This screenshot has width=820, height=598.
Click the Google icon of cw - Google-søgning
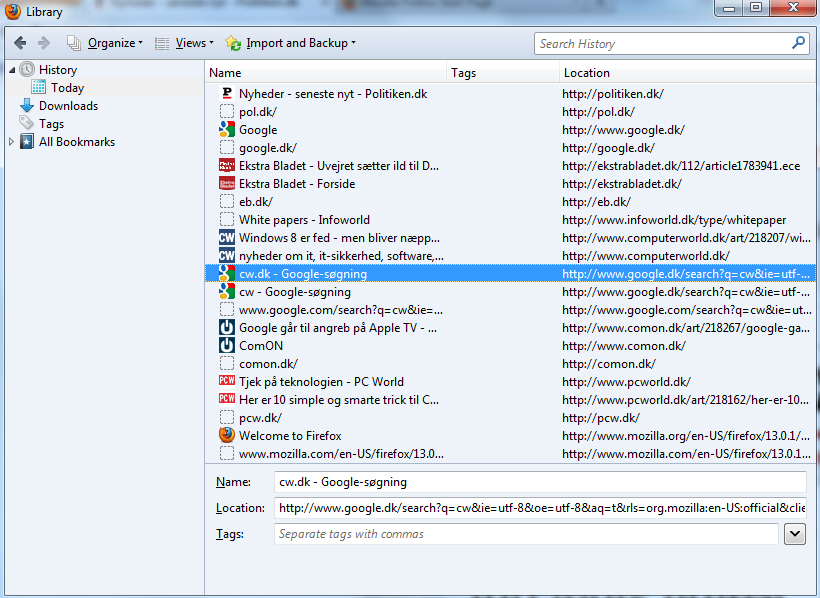pos(226,291)
